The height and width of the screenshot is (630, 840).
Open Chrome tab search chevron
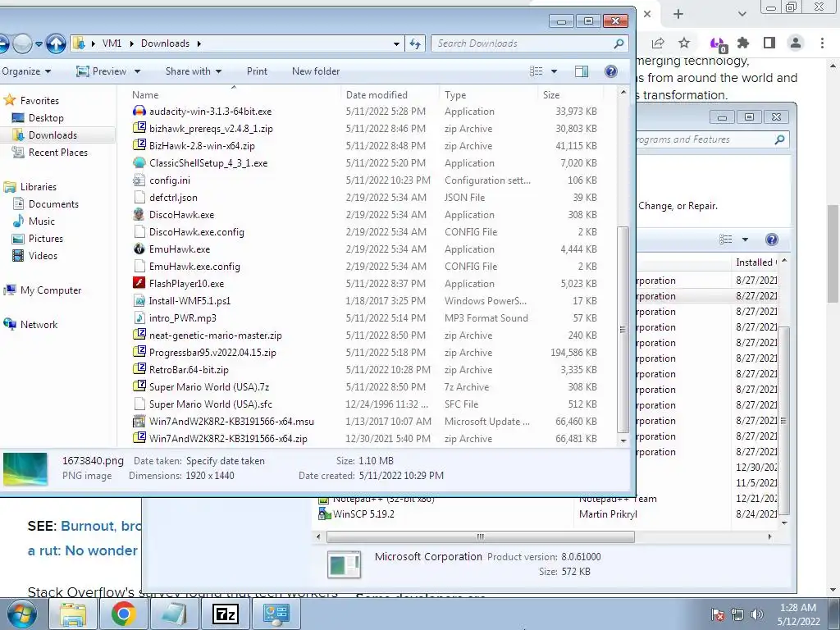tap(742, 14)
